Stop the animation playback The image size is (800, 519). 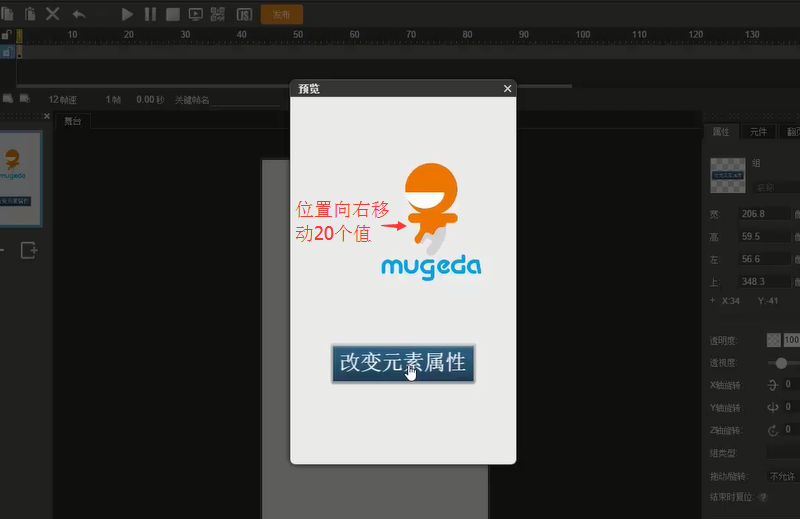[173, 14]
